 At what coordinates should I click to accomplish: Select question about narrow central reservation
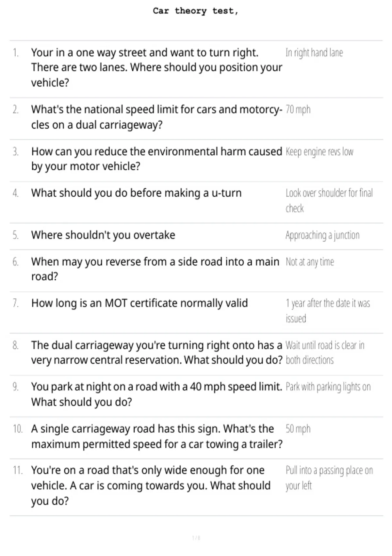[156, 353]
